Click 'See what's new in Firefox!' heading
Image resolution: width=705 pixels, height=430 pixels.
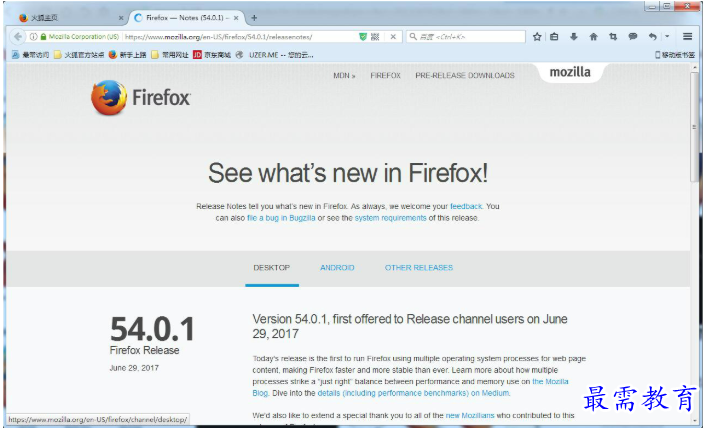pos(348,173)
